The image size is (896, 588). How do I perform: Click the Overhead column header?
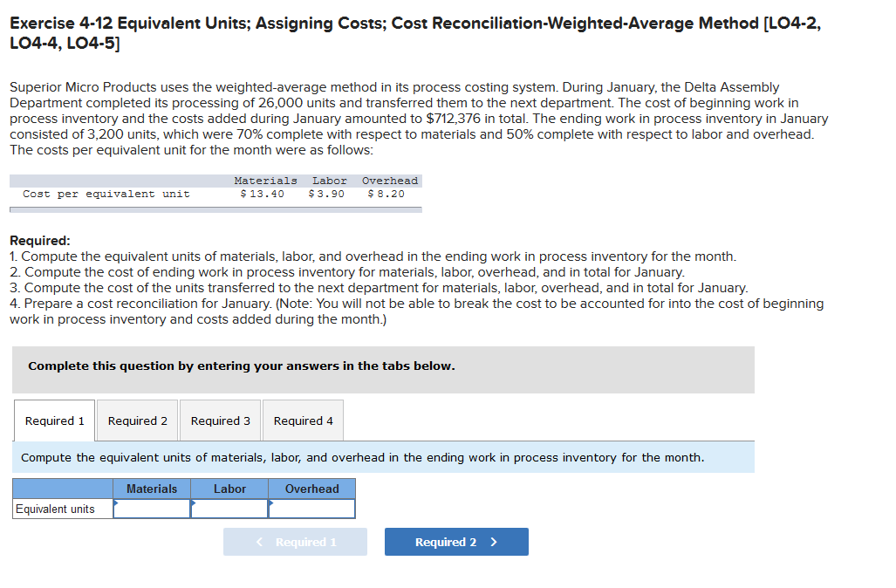311,489
